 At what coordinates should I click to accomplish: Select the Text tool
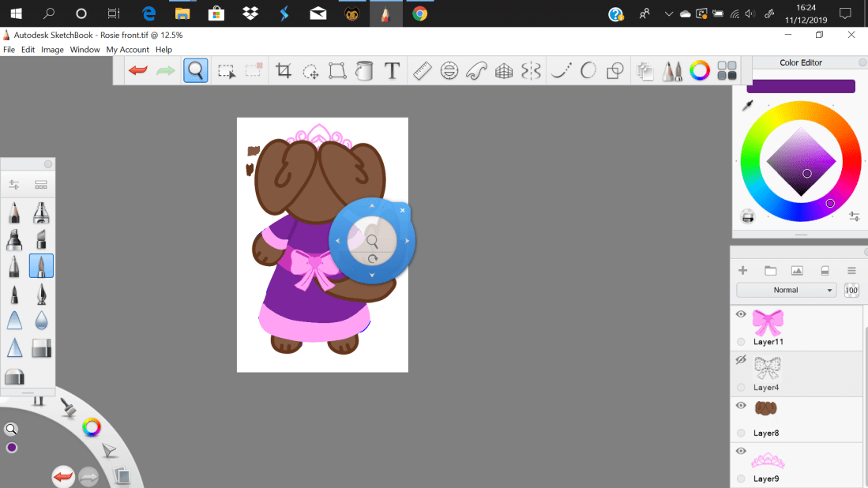(x=392, y=71)
